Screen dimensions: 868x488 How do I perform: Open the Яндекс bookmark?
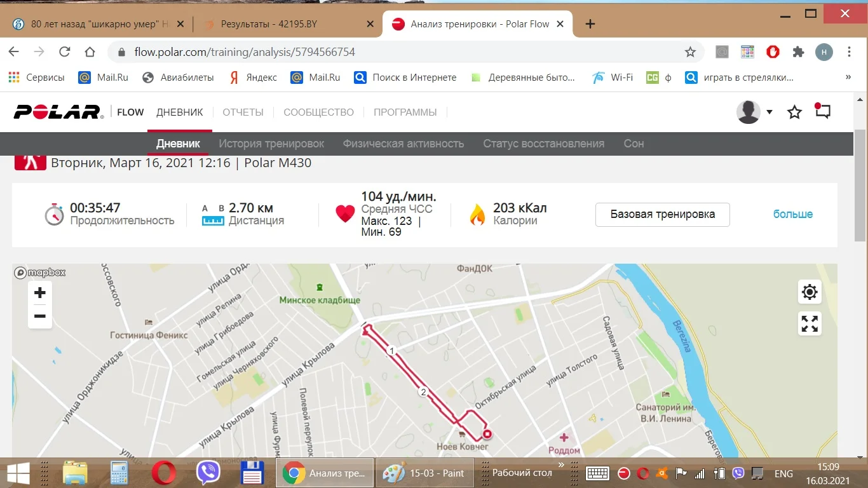pos(252,78)
